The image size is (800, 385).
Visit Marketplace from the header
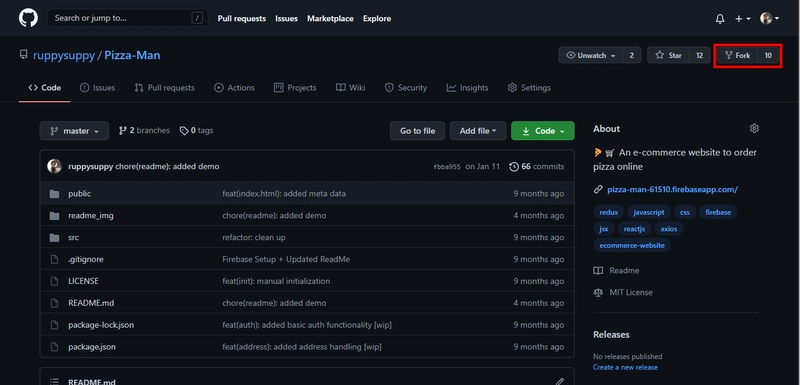pos(330,18)
